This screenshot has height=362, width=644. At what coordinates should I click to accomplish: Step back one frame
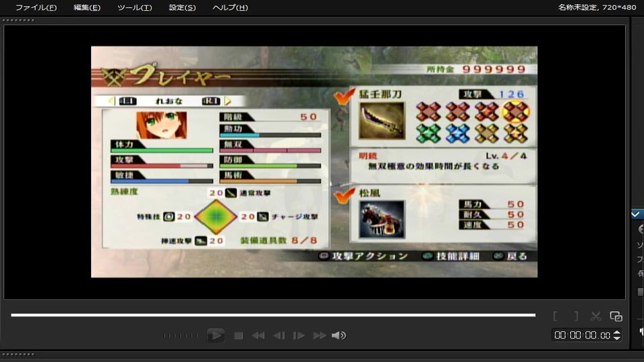point(279,336)
